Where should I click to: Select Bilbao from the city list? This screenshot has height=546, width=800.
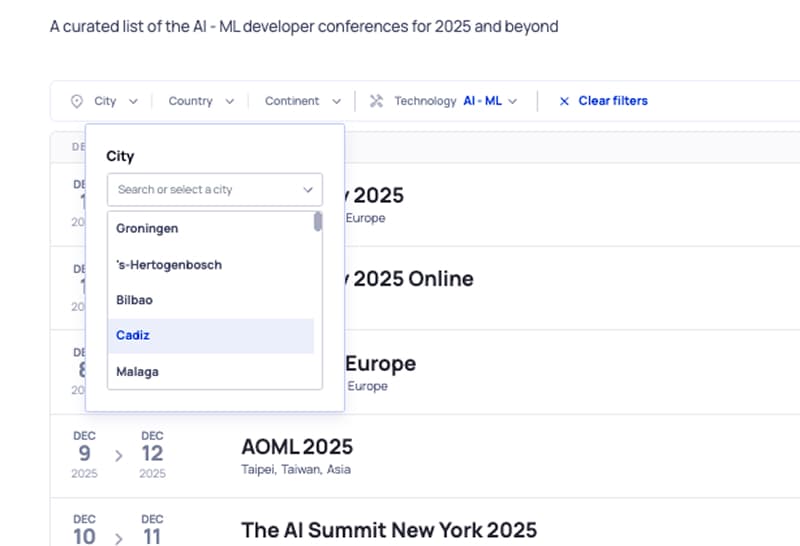(x=135, y=300)
